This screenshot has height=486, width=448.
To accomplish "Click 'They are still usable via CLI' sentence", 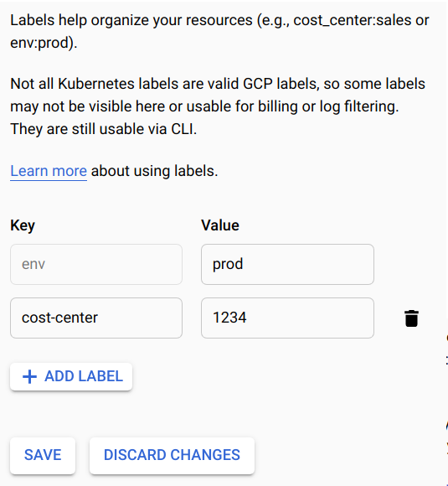I will point(104,129).
